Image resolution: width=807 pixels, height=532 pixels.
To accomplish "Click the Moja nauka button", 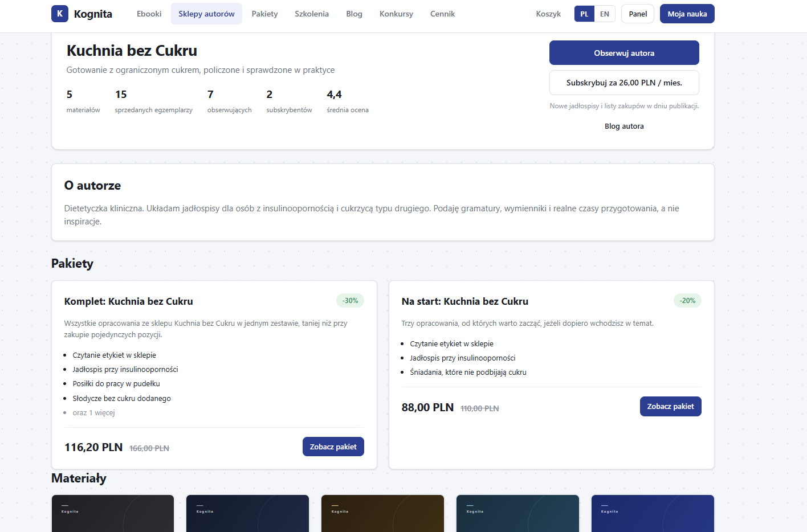I will (687, 14).
